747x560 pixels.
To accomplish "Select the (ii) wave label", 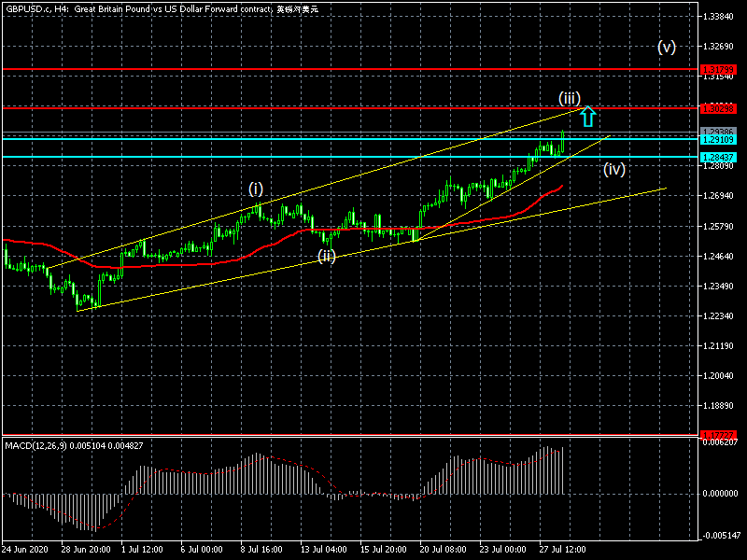I will pyautogui.click(x=327, y=256).
